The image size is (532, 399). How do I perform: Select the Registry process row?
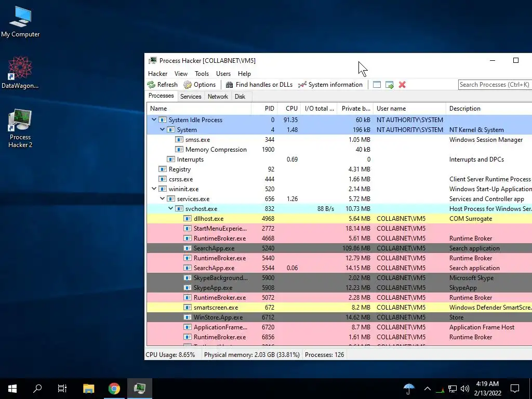click(x=339, y=169)
